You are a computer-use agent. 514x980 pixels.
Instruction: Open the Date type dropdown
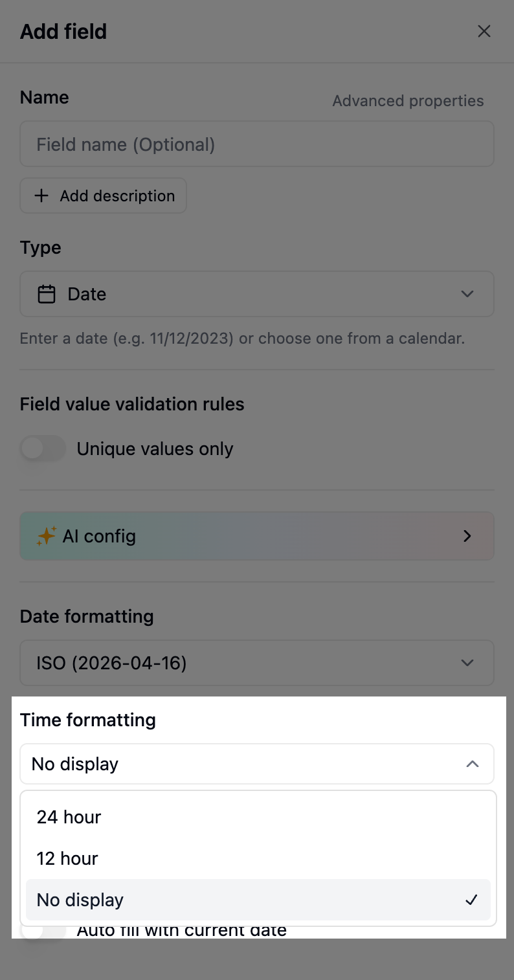click(257, 295)
